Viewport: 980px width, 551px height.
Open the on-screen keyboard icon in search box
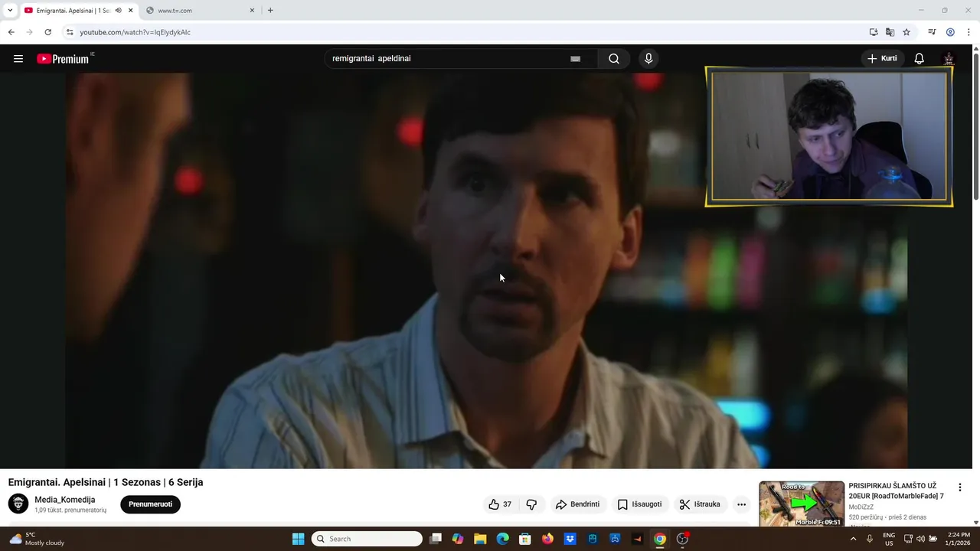click(575, 59)
